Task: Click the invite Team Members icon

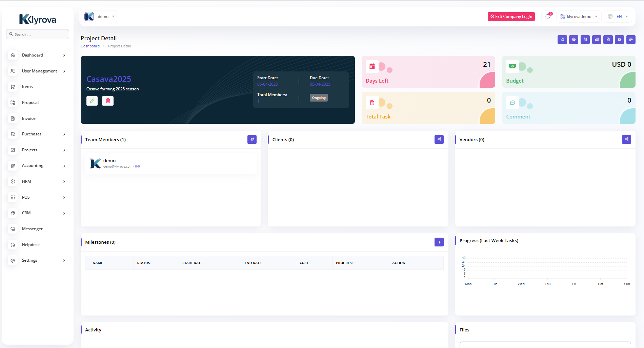Action: 252,139
